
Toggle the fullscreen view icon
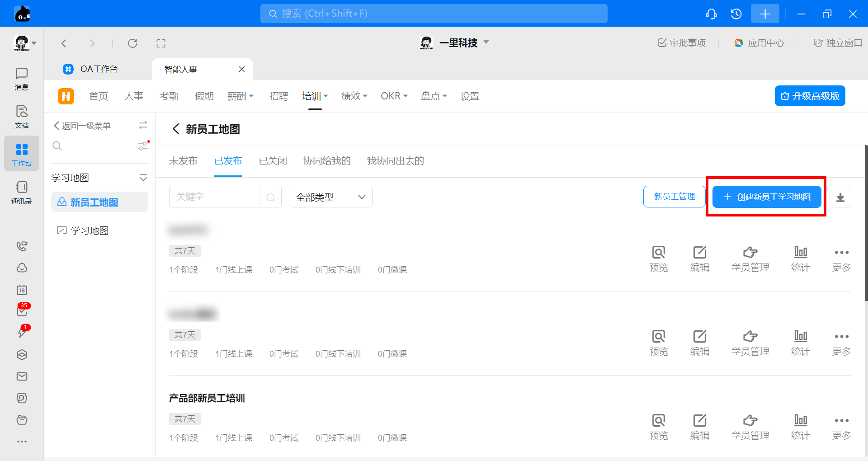pyautogui.click(x=161, y=43)
